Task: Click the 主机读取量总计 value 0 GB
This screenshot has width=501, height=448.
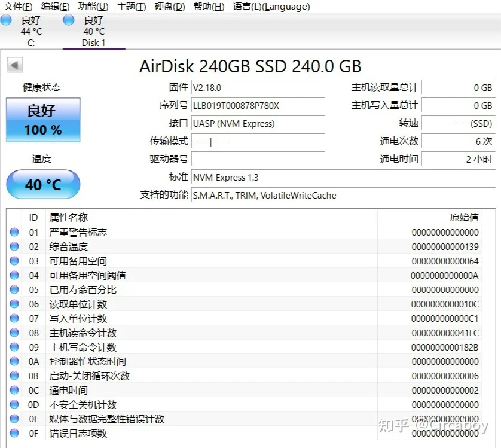Action: click(x=459, y=87)
